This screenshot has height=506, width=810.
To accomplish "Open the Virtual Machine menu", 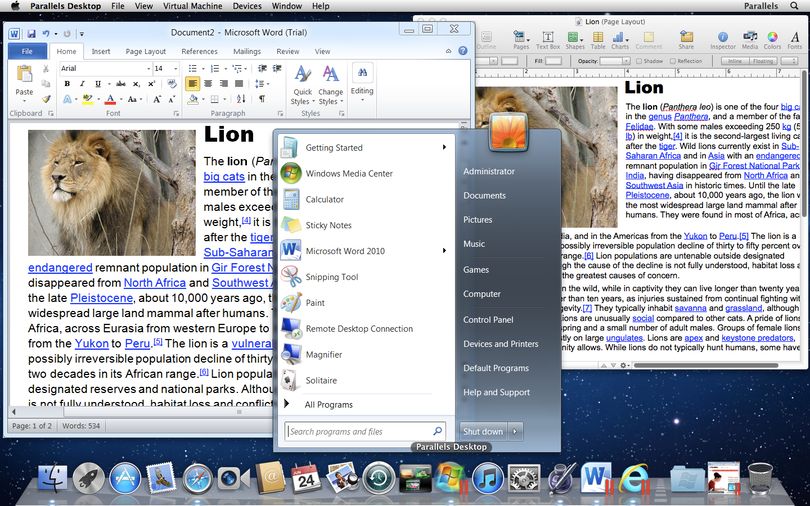I will pos(192,6).
